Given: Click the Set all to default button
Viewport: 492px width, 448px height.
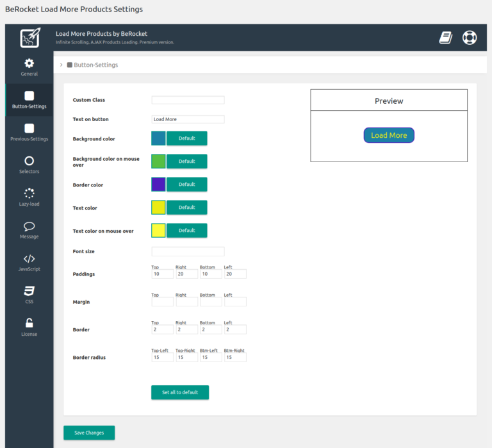Looking at the screenshot, I should pyautogui.click(x=180, y=392).
